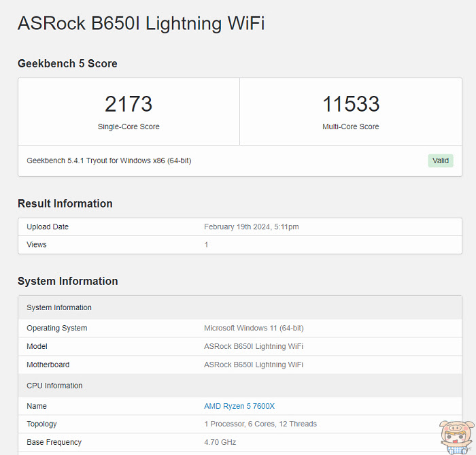The width and height of the screenshot is (476, 455).
Task: Open the AMD Ryzen 5 7600X link
Action: tap(239, 406)
